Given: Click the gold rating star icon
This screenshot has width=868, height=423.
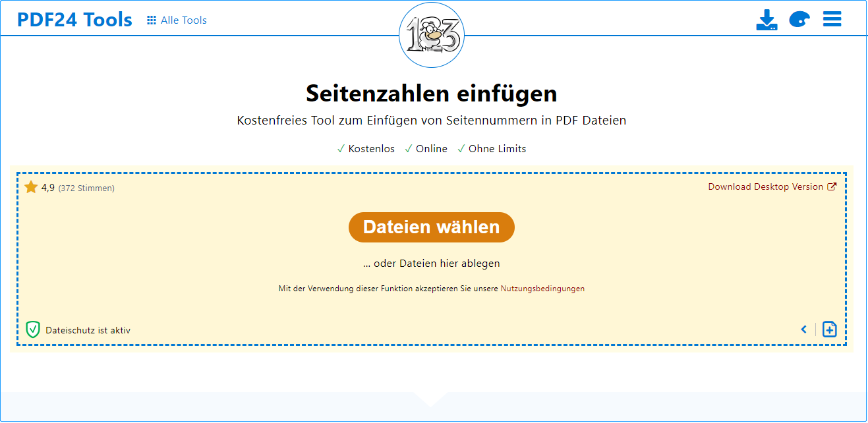Looking at the screenshot, I should click(30, 186).
